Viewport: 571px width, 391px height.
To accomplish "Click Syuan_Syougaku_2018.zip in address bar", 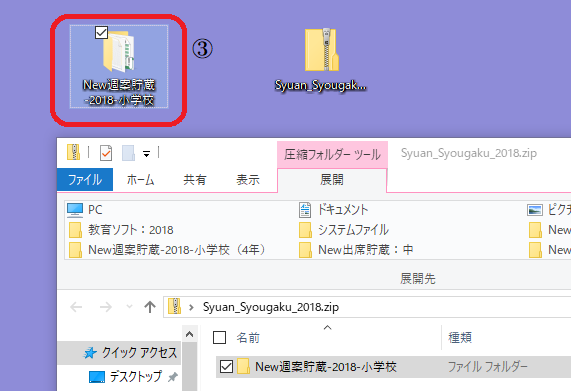I will point(271,307).
